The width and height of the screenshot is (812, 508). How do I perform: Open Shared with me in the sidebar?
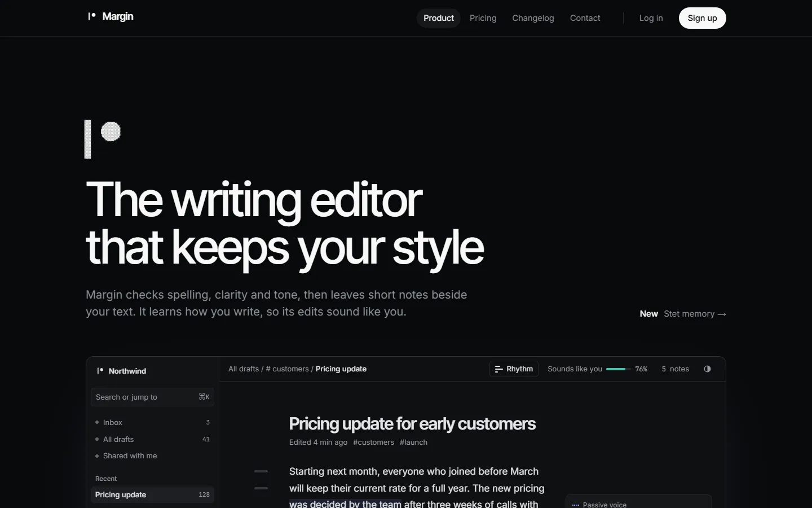152,456
